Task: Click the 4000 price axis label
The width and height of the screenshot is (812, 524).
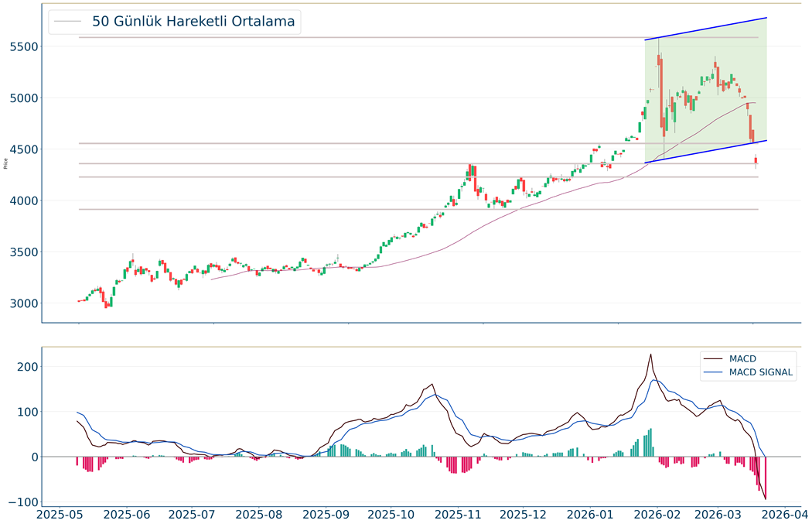Action: 25,200
